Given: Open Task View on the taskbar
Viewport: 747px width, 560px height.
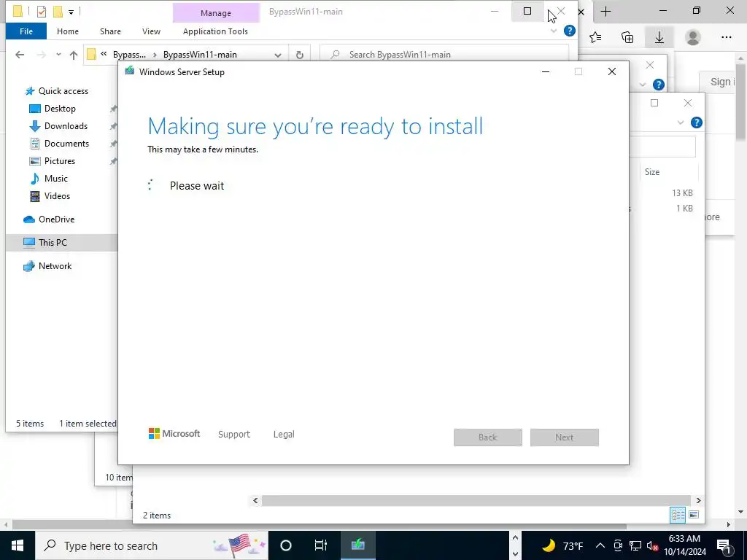Looking at the screenshot, I should [x=321, y=545].
